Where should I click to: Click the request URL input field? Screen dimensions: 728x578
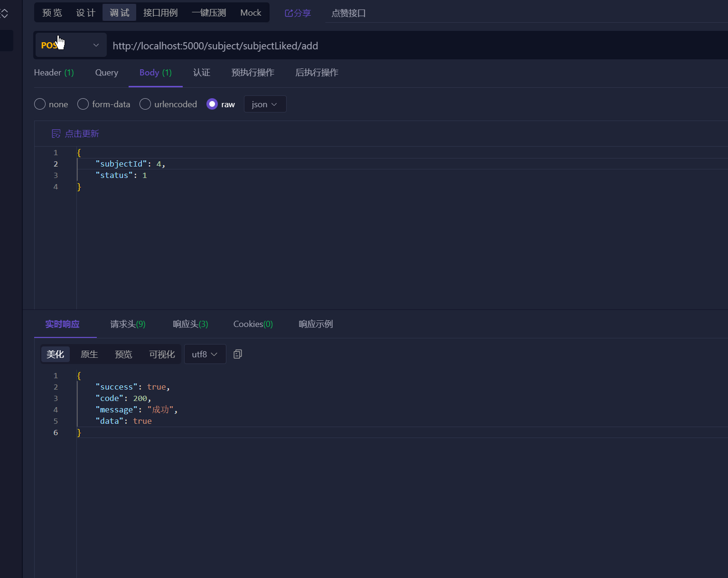pyautogui.click(x=418, y=46)
